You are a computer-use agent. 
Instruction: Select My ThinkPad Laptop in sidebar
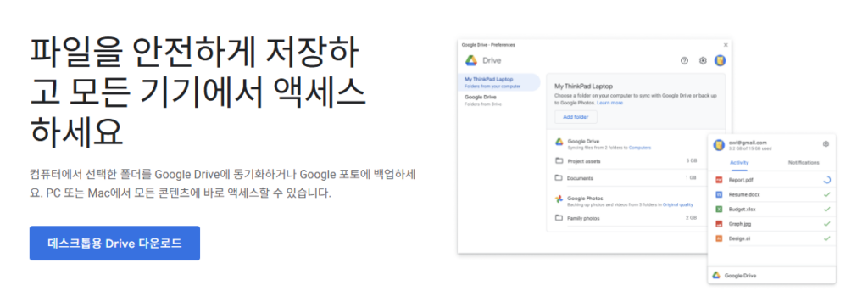point(498,82)
